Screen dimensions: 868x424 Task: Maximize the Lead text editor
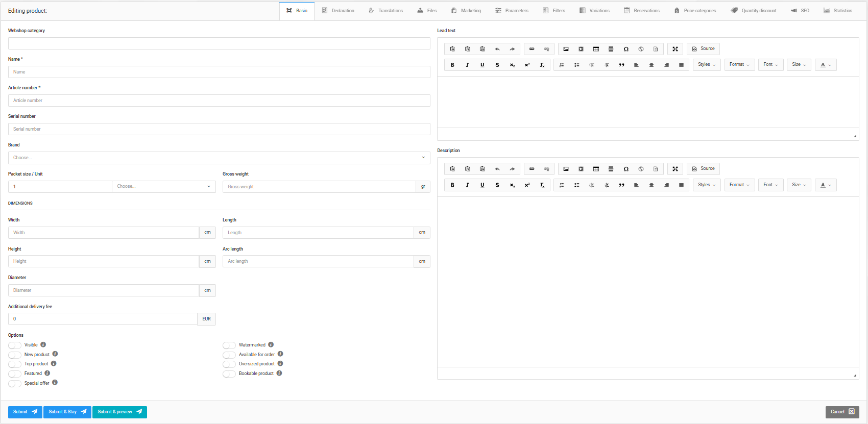pos(675,49)
